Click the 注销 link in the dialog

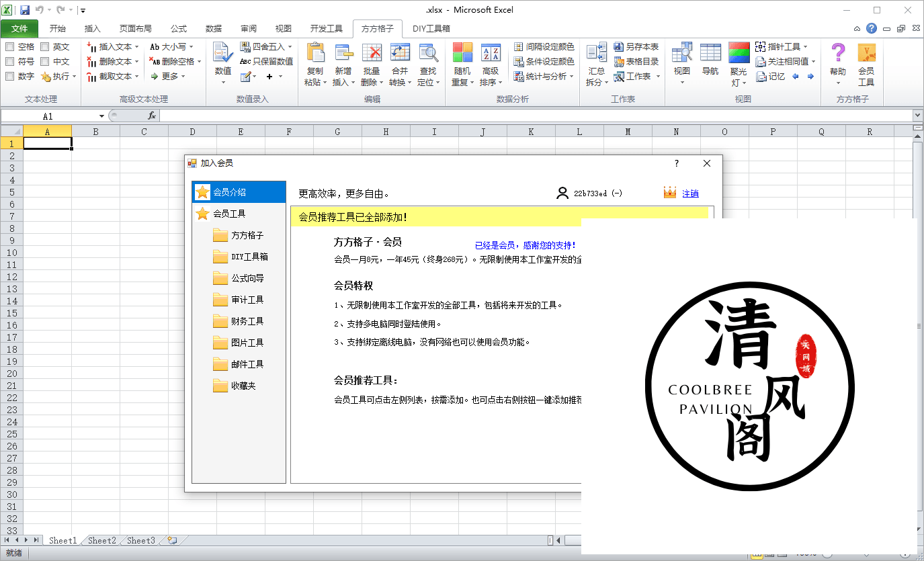click(690, 193)
